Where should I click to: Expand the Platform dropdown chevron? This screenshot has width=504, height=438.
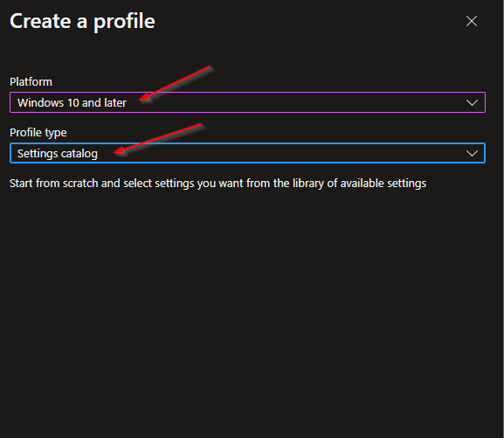pos(472,102)
